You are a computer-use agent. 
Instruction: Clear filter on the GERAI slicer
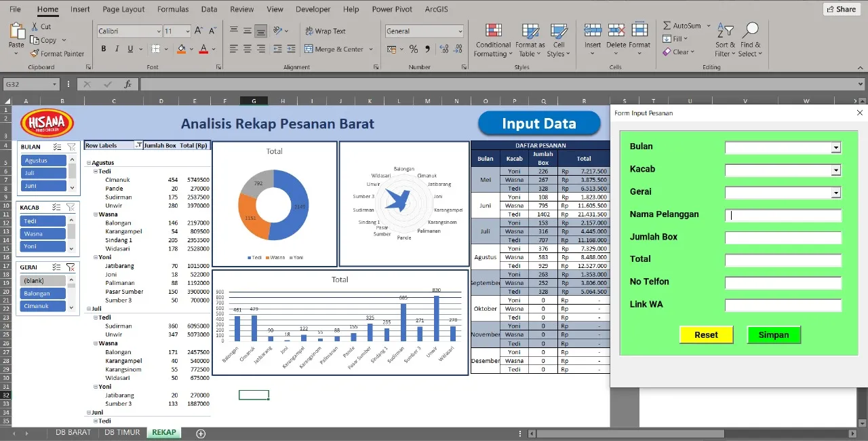[71, 267]
